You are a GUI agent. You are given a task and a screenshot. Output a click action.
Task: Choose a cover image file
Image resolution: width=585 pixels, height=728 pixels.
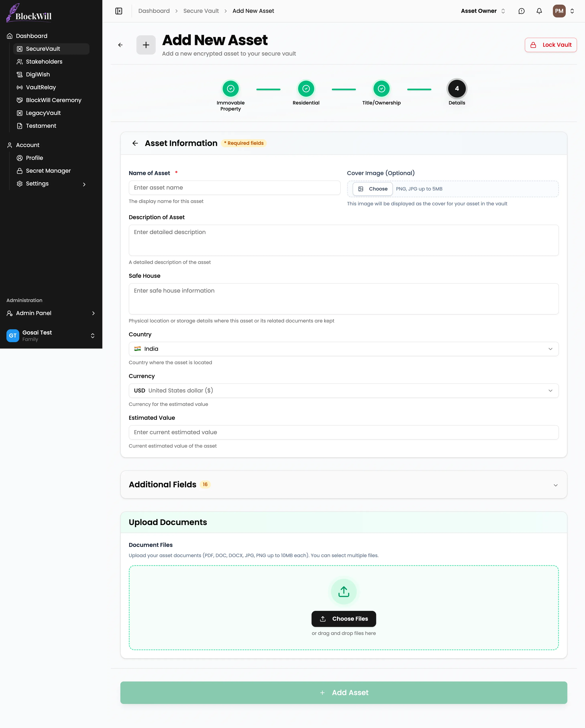pos(373,189)
